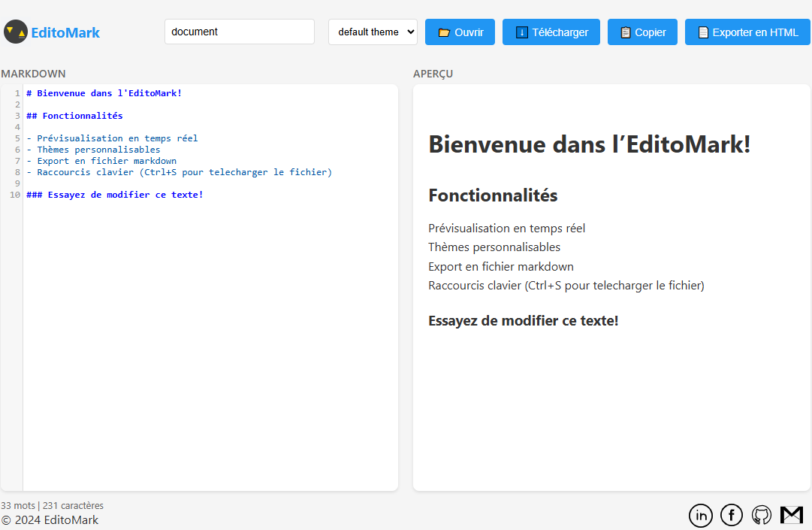Click the Ouvrir button
The width and height of the screenshot is (812, 530).
tap(460, 32)
